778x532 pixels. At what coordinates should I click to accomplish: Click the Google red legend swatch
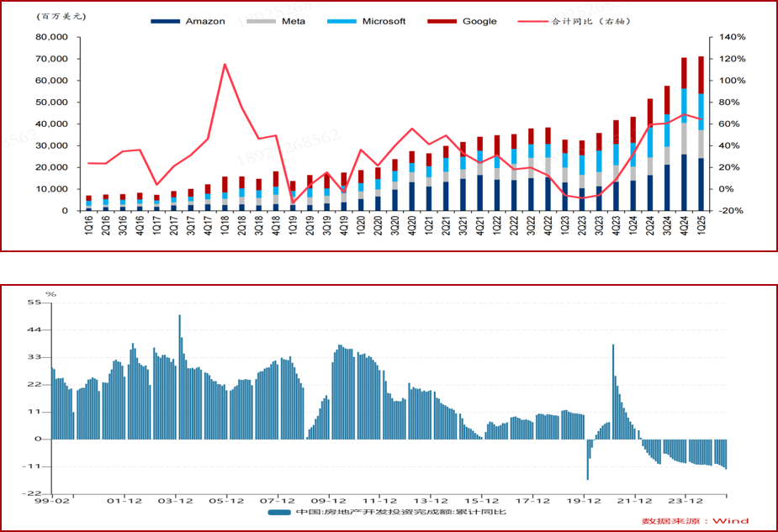pyautogui.click(x=443, y=21)
